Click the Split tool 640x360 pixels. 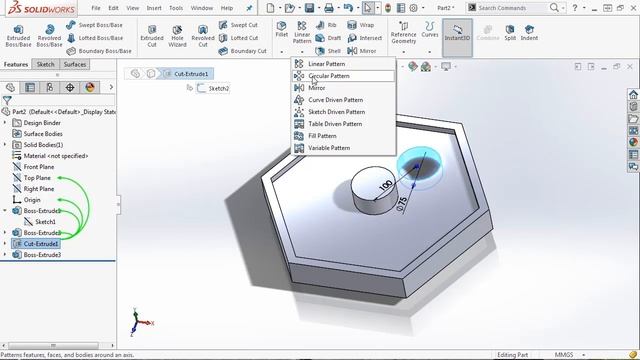(510, 33)
